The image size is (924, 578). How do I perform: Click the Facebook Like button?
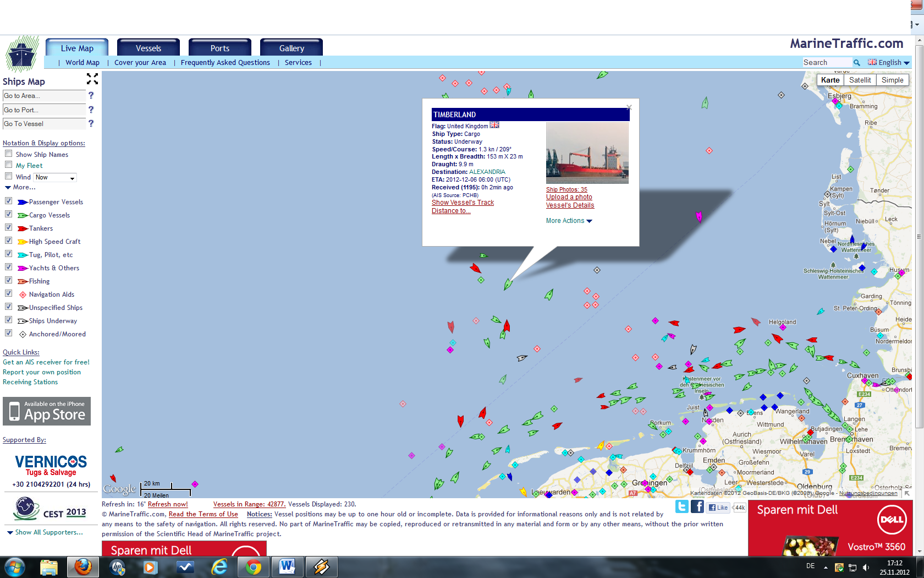tap(718, 508)
